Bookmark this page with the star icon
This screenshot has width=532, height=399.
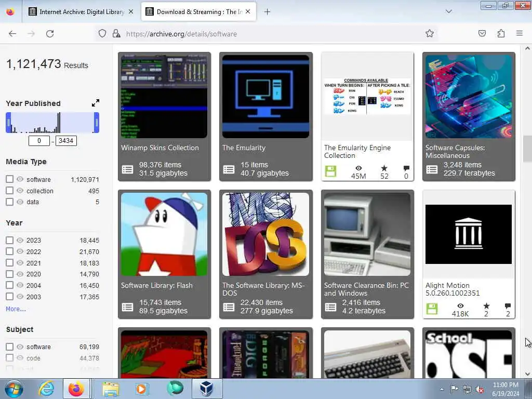click(430, 33)
